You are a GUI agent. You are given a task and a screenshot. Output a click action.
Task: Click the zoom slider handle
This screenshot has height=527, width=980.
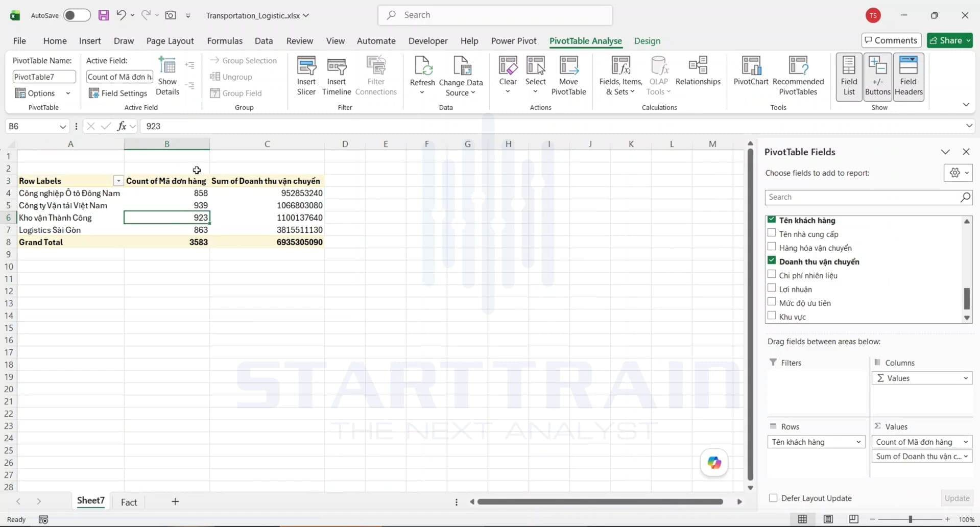coord(910,519)
